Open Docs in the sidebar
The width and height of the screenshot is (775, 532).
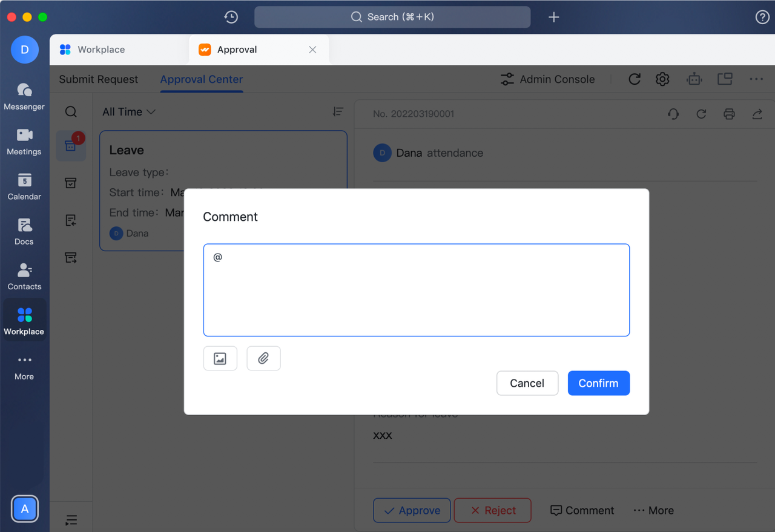[24, 231]
